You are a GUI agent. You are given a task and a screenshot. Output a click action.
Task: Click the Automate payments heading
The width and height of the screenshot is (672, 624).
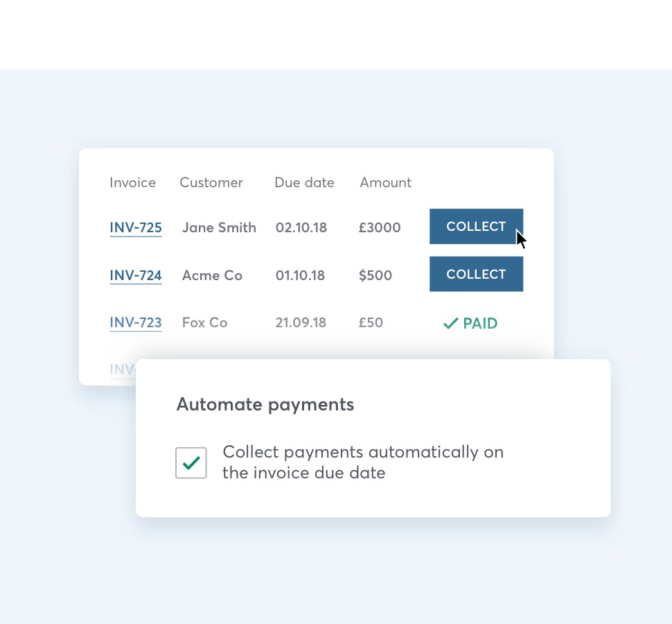point(265,404)
